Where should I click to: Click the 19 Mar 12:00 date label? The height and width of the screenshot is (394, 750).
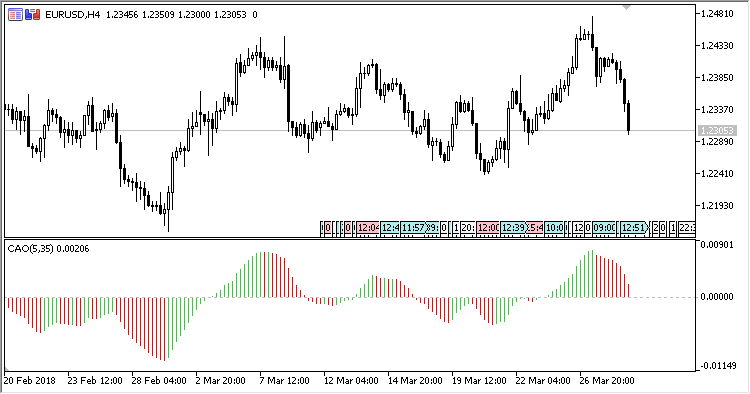click(x=479, y=381)
